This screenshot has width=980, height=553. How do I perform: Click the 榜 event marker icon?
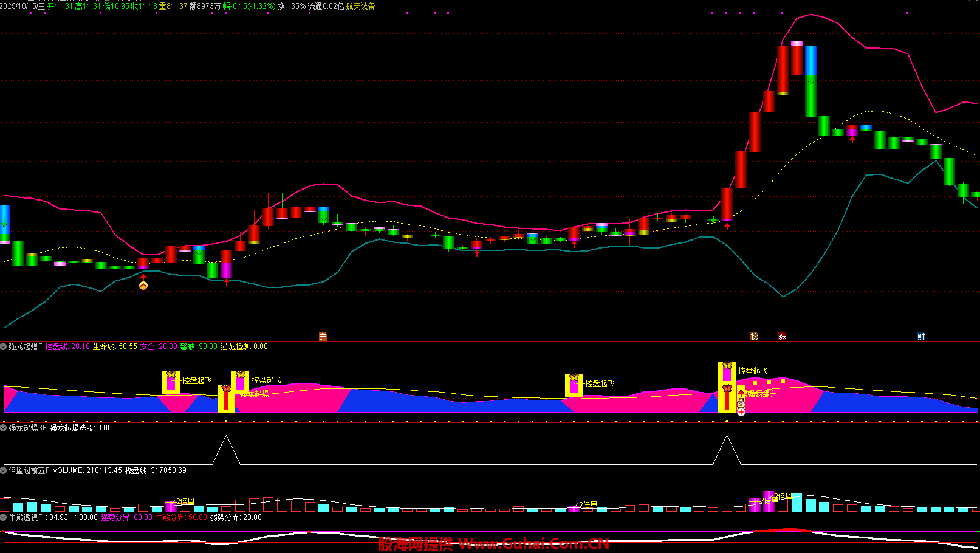tap(754, 337)
